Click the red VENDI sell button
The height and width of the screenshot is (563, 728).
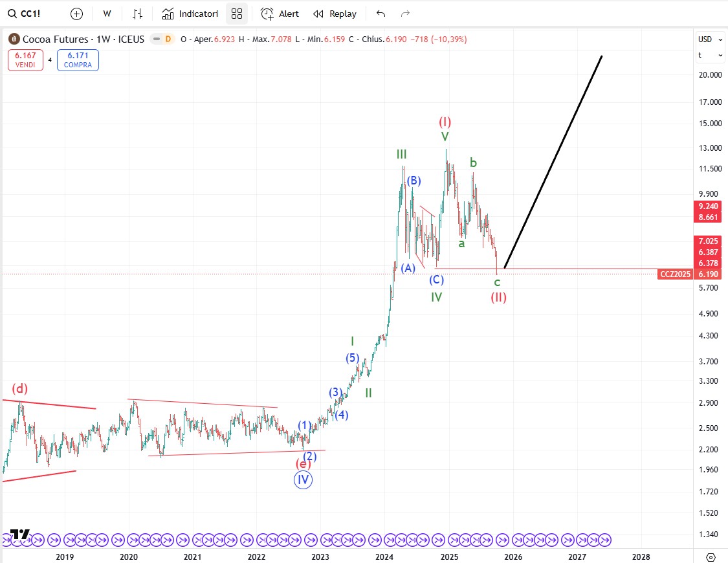(x=26, y=60)
